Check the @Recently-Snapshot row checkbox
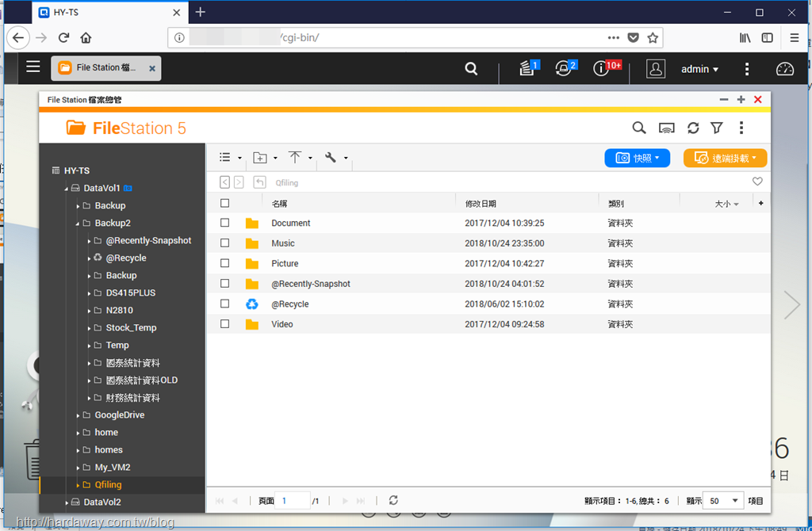 [x=224, y=283]
